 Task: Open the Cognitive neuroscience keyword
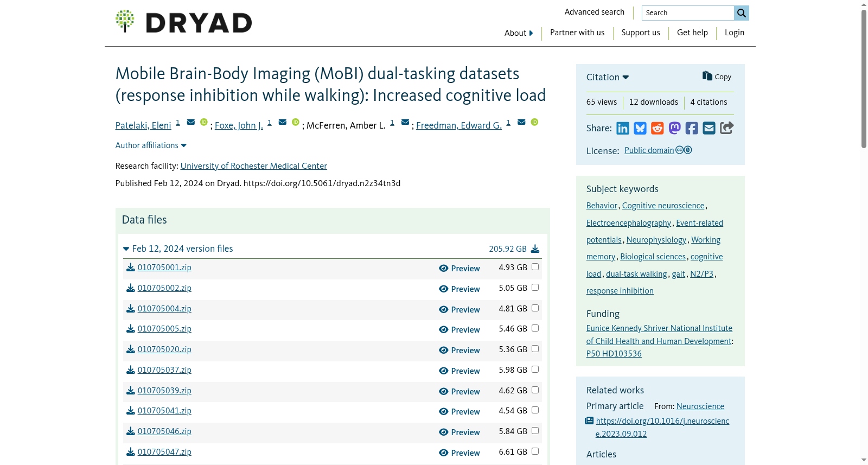(x=663, y=206)
